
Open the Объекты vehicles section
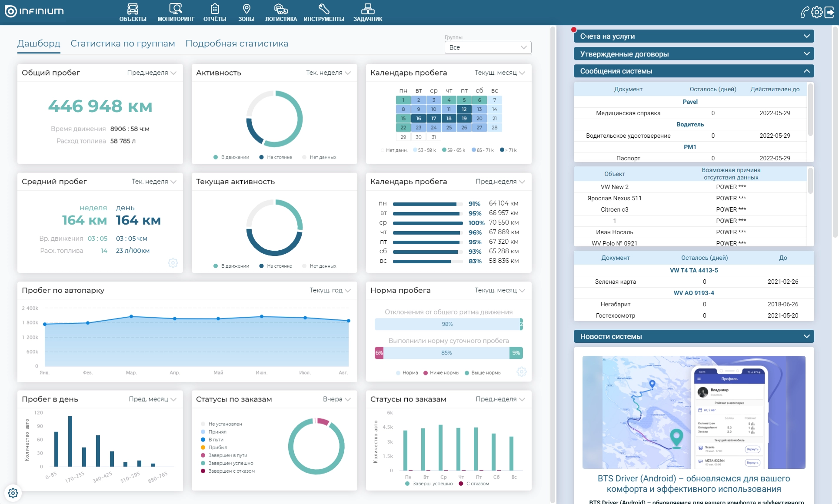(133, 12)
